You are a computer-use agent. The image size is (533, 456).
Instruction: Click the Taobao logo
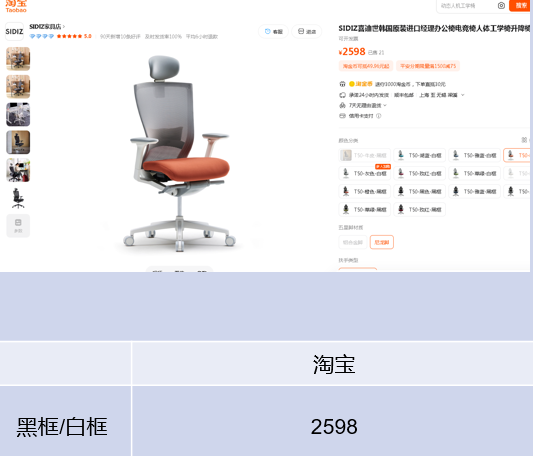(x=16, y=6)
